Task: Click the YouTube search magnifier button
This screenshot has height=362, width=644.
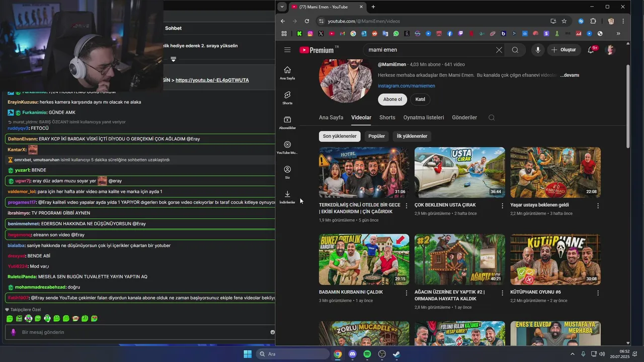Action: (515, 50)
